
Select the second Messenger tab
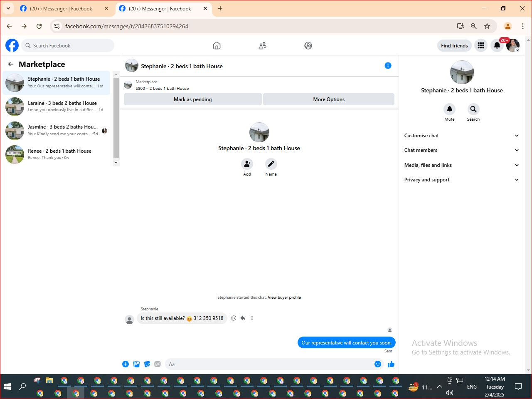(x=163, y=9)
